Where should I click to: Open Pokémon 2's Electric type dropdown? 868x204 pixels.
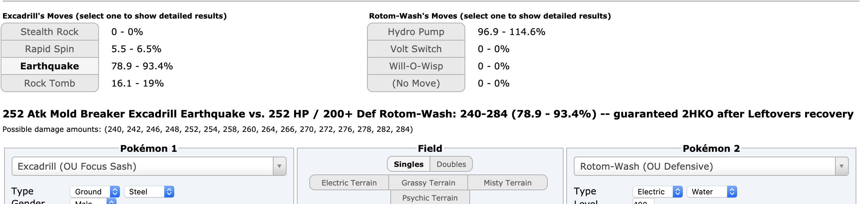coord(657,192)
